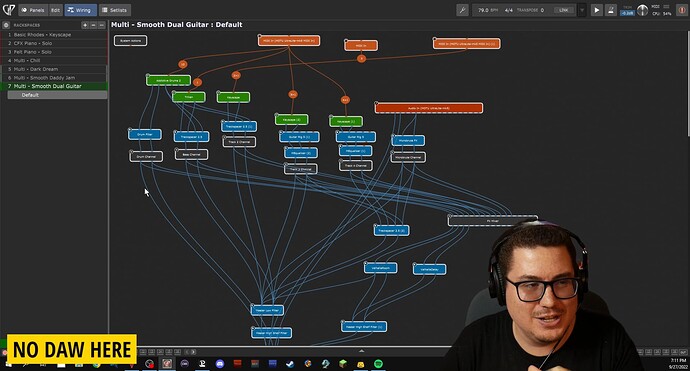Toggle bypass on Addictive Drums 2 block
The image size is (690, 371).
point(148,75)
